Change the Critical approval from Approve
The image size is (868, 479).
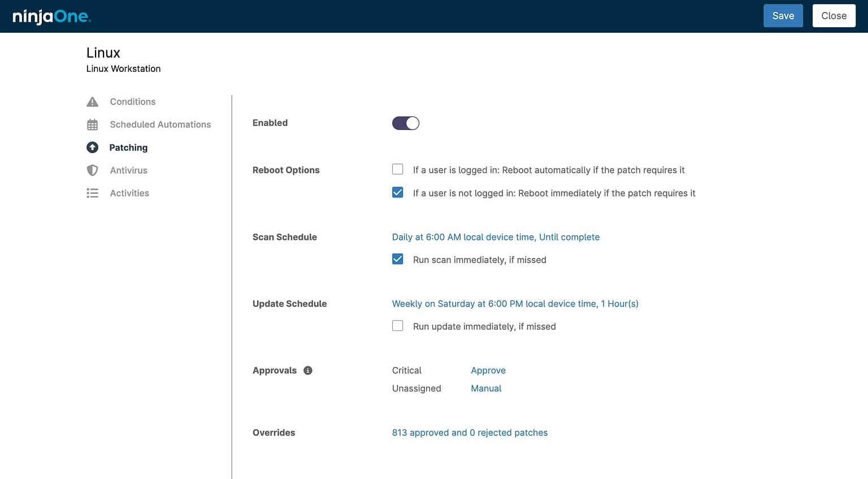coord(488,370)
